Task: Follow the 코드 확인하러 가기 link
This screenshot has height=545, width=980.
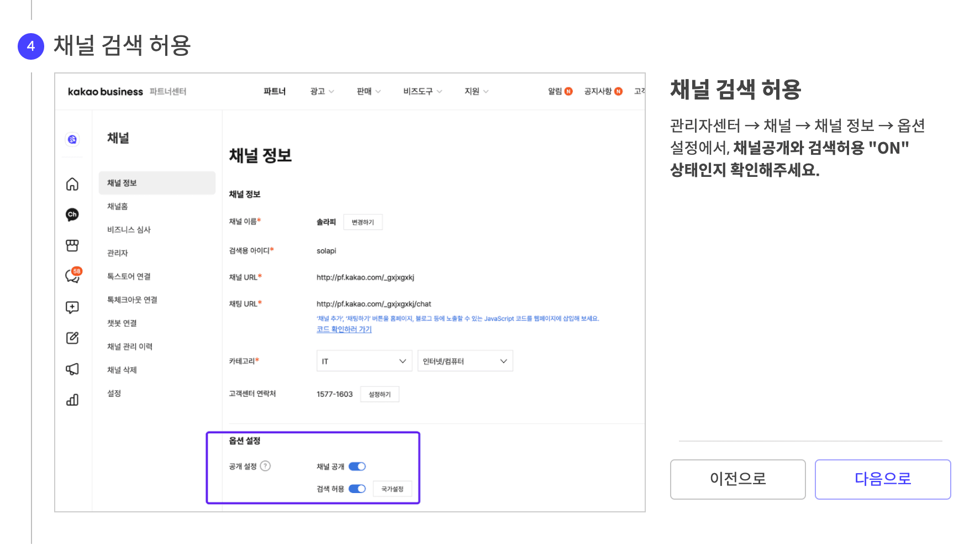Action: tap(344, 329)
